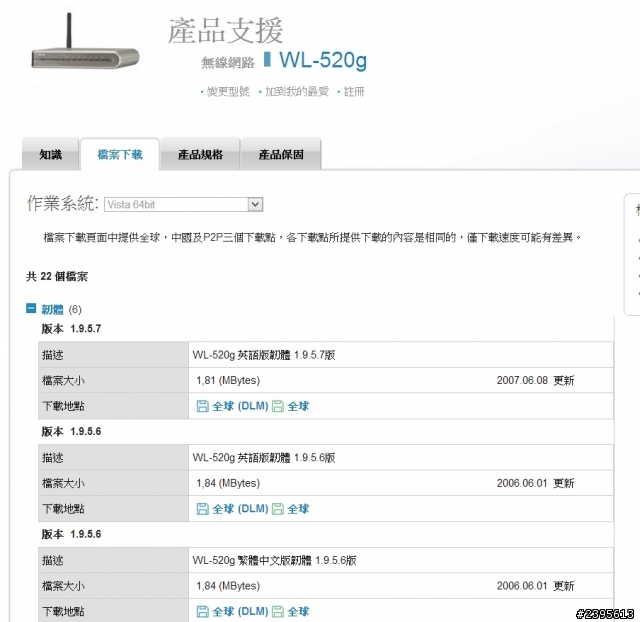Click the 全球 link for 繁體中文版 1.9.5.6 firmware
The height and width of the screenshot is (622, 640).
pyautogui.click(x=298, y=611)
